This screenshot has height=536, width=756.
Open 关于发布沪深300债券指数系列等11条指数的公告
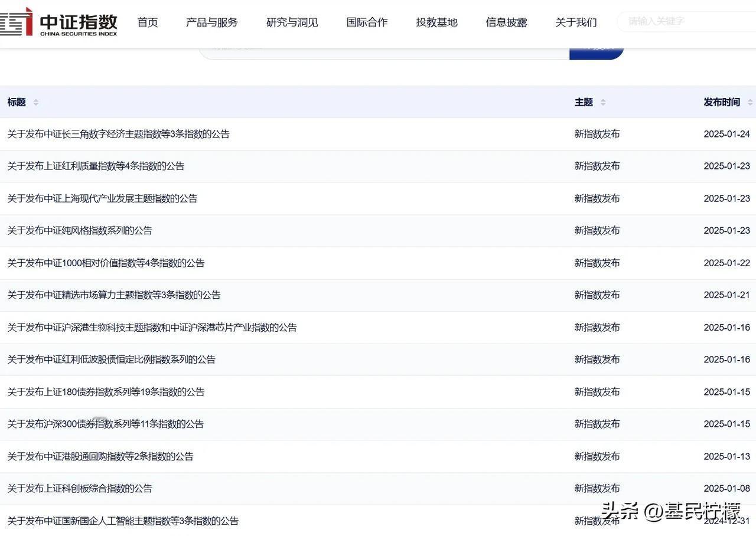click(106, 423)
